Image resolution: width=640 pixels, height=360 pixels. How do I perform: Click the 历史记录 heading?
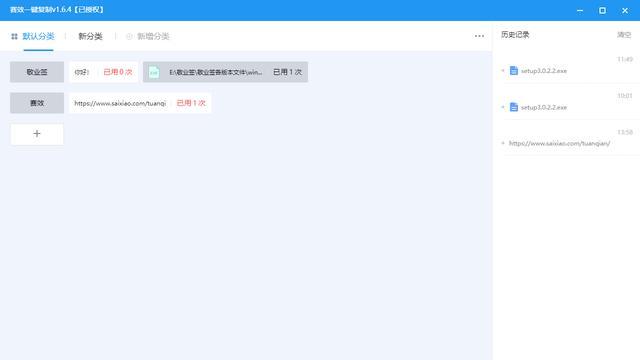[x=515, y=35]
